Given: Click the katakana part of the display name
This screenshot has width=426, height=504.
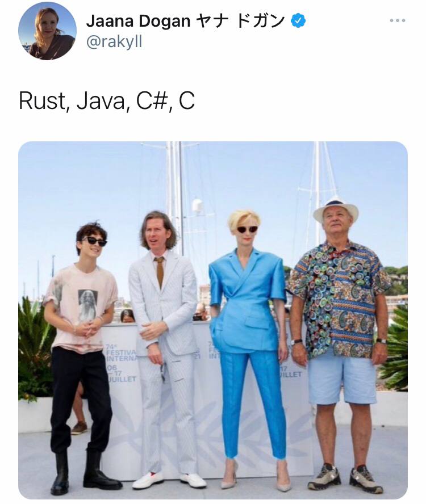Looking at the screenshot, I should (241, 21).
